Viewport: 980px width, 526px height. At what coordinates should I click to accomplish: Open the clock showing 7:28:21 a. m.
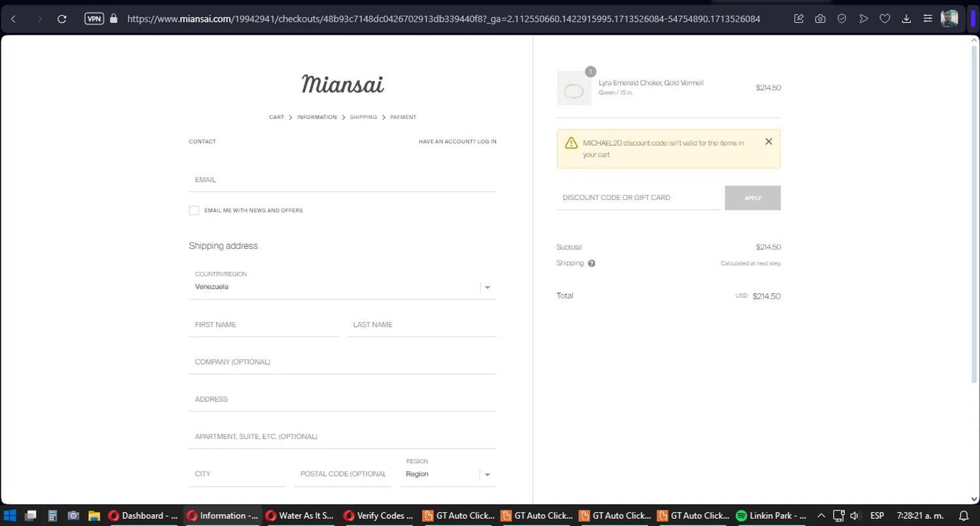(x=920, y=516)
